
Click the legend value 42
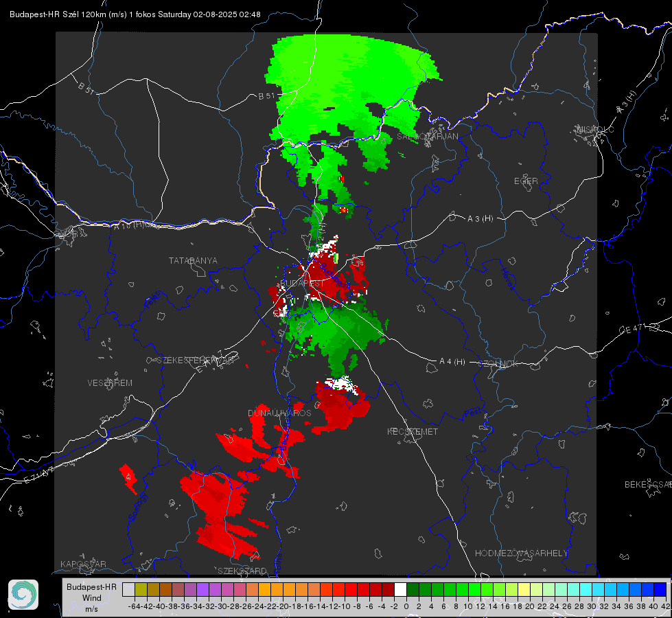coord(665,606)
